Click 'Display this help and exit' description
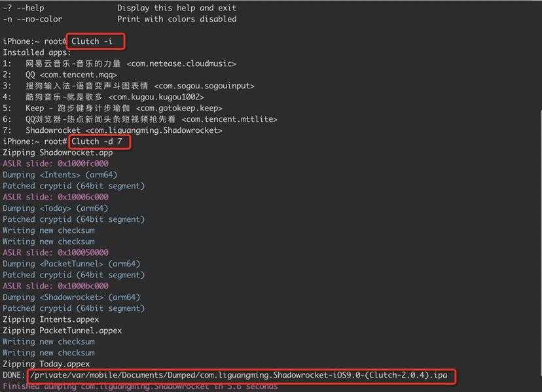 tap(177, 8)
